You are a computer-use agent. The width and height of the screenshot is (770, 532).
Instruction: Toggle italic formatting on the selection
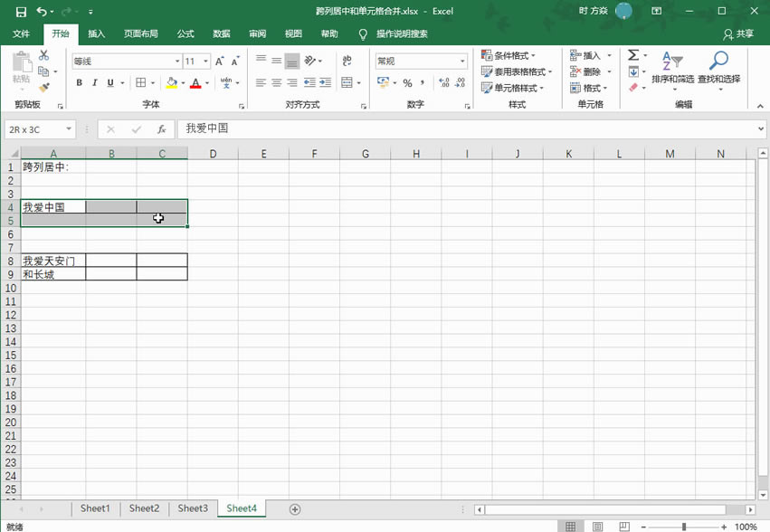pos(93,82)
